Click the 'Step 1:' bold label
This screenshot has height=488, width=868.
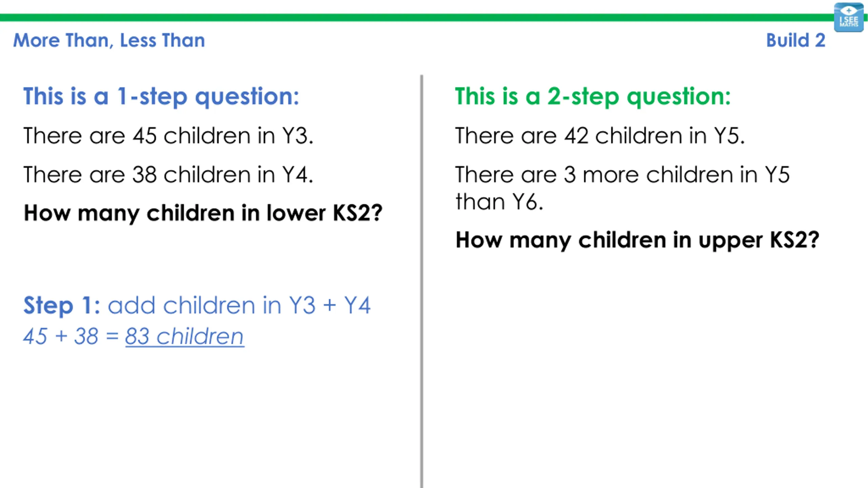(x=62, y=305)
